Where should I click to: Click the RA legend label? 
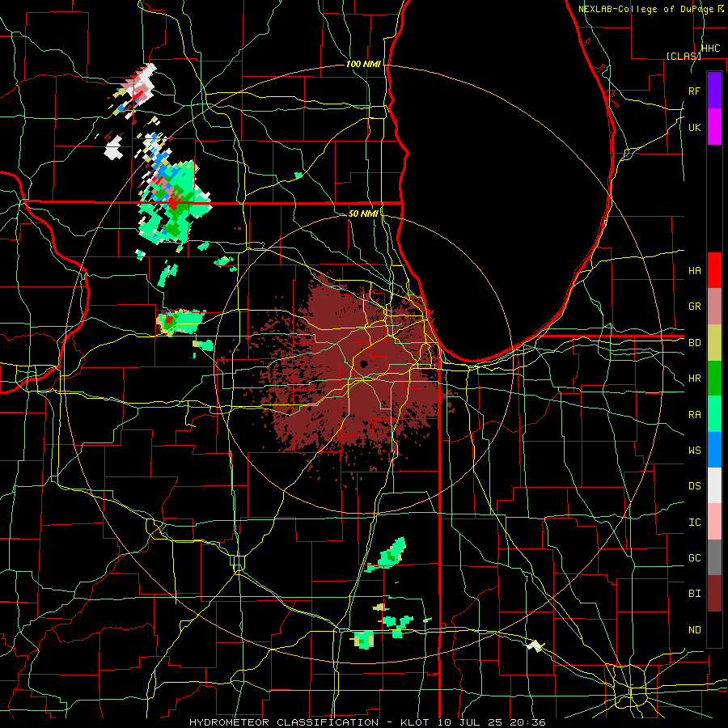694,414
